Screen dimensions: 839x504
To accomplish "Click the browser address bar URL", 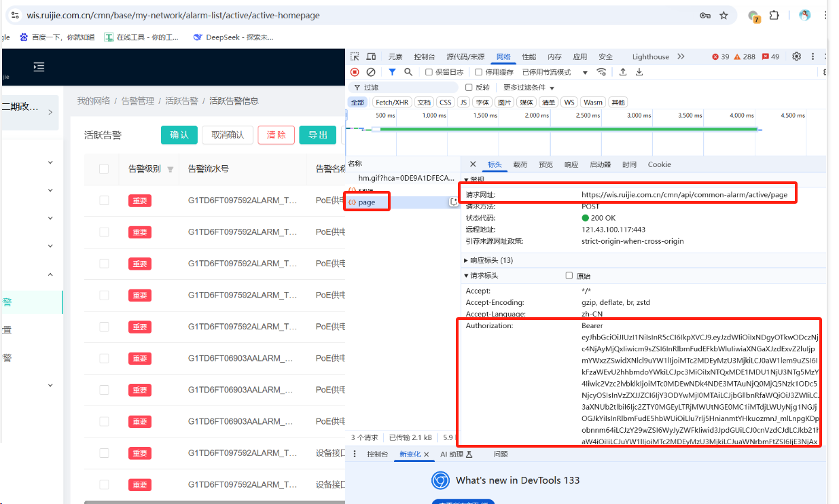I will pyautogui.click(x=173, y=15).
